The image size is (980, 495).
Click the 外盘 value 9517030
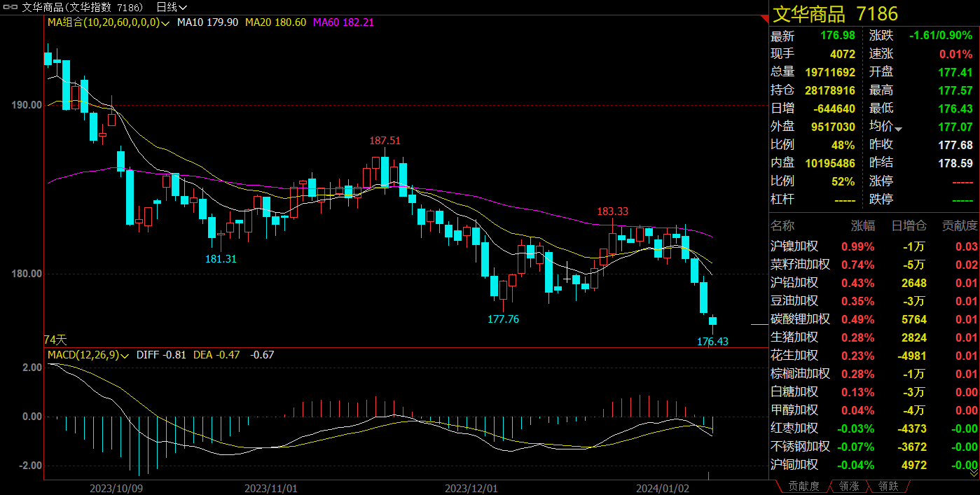click(x=831, y=127)
